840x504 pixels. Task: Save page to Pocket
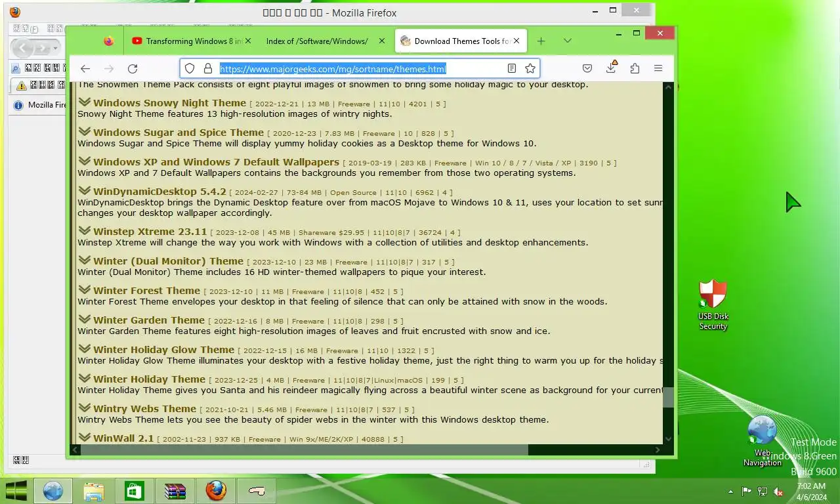click(587, 68)
